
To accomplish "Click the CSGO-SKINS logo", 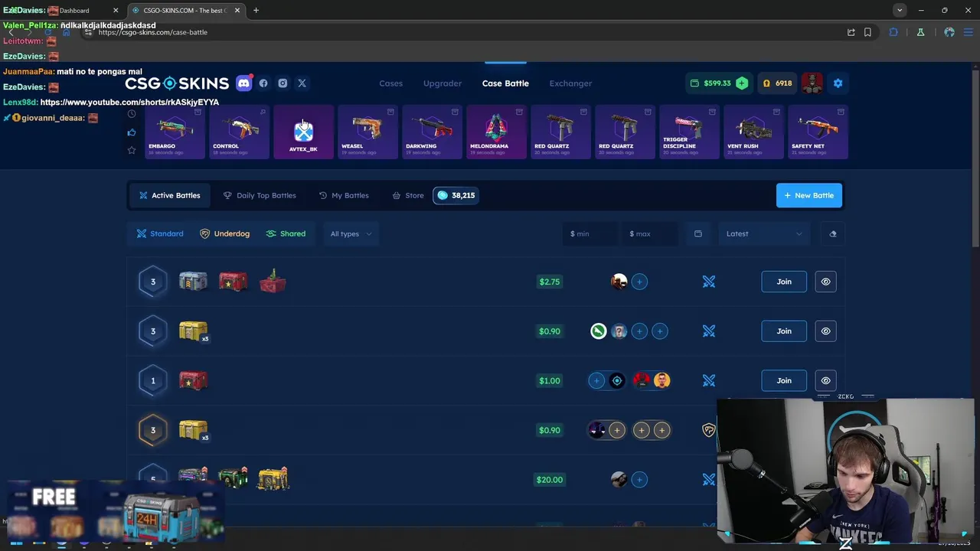I will tap(177, 83).
